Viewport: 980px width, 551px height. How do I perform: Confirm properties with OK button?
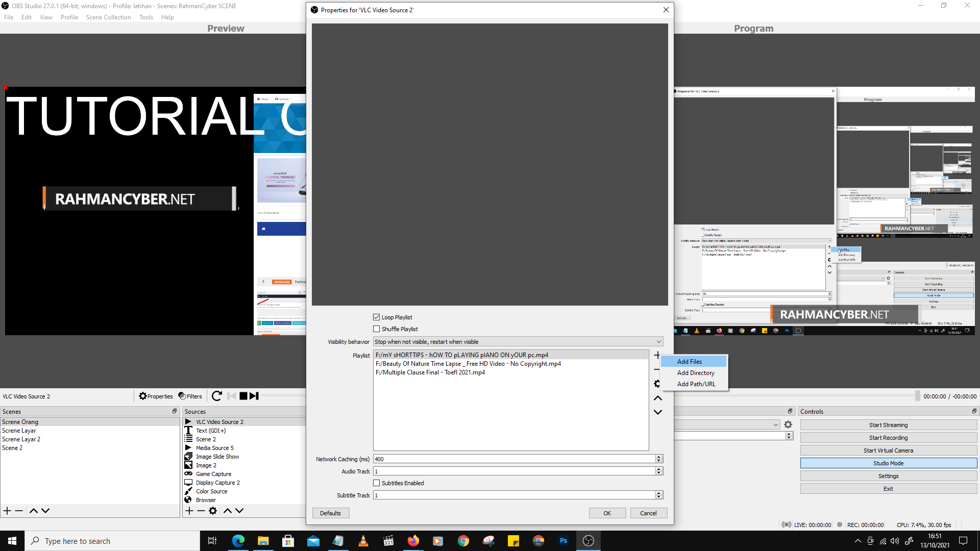607,513
